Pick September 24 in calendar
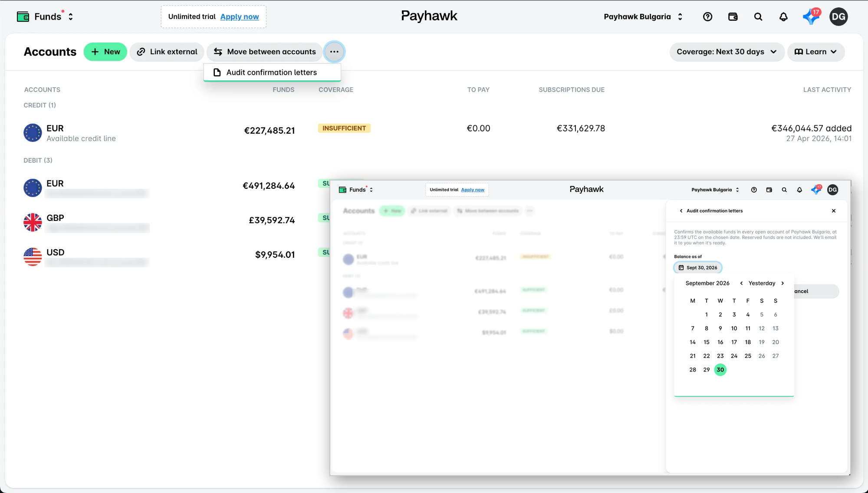 point(734,356)
